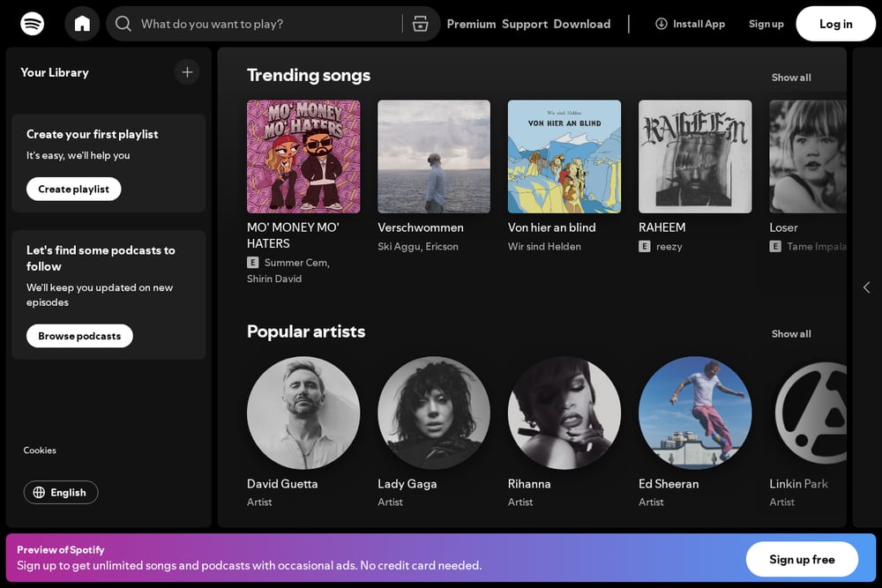Screen dimensions: 882x588
Task: Show all Trending songs
Action: point(791,78)
